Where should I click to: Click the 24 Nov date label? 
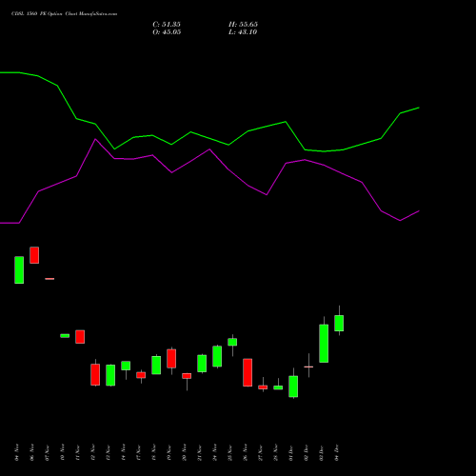click(x=215, y=452)
